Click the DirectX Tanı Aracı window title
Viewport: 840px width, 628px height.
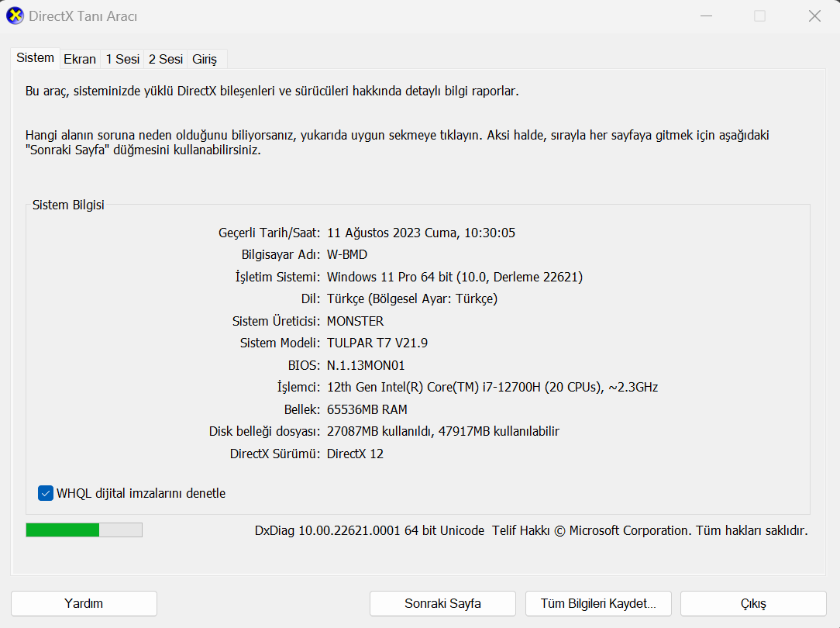tap(83, 16)
